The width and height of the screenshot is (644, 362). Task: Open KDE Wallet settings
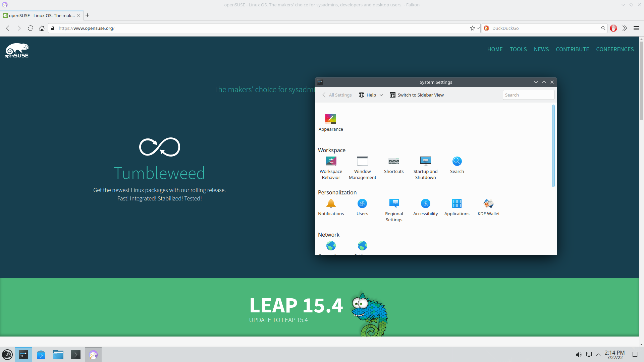coord(488,207)
